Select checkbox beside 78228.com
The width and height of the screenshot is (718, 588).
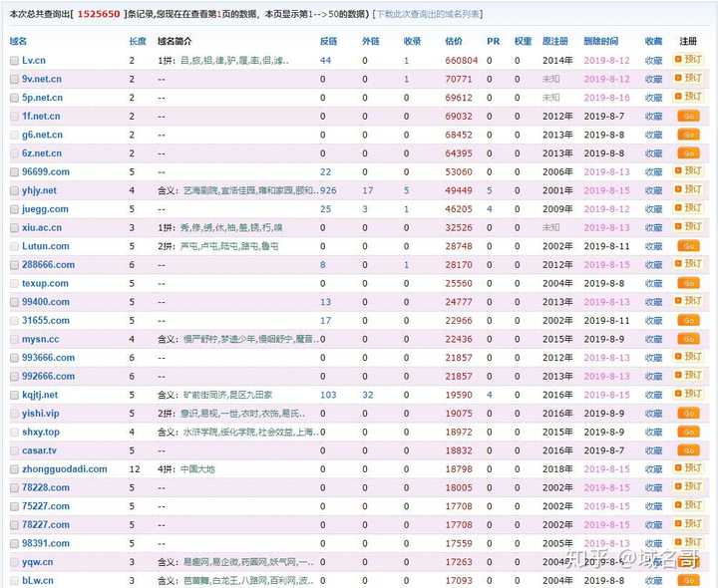pyautogui.click(x=14, y=488)
